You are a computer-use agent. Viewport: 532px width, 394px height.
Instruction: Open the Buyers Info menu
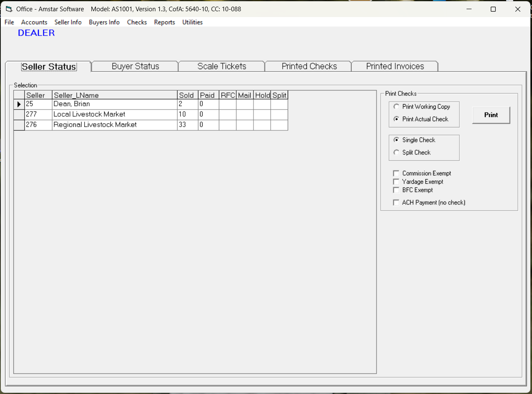click(x=104, y=22)
